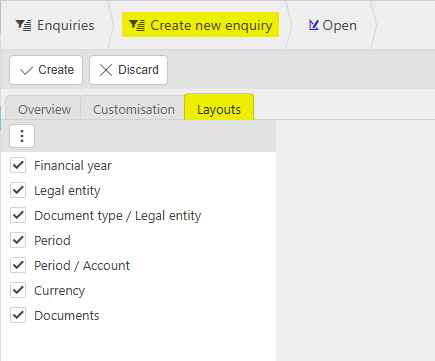Image resolution: width=435 pixels, height=361 pixels.
Task: Uncheck the Financial year checkbox
Action: (18, 165)
